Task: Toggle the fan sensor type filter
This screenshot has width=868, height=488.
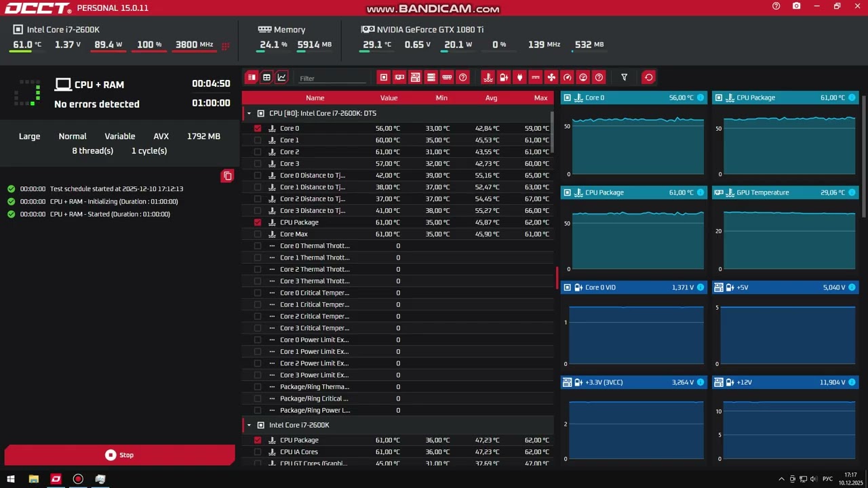Action: pyautogui.click(x=551, y=77)
